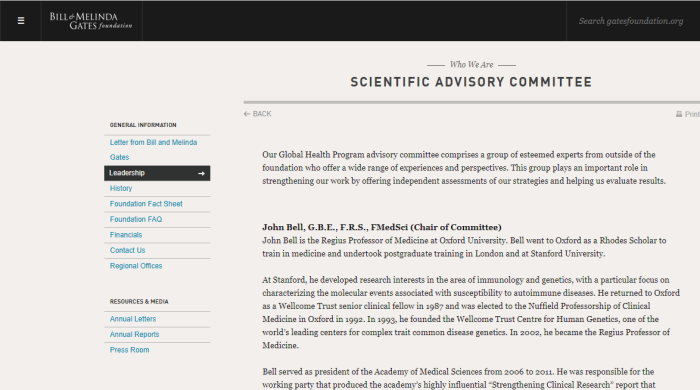Screen dimensions: 700x390
Task: Go to Foundation Fact Sheet
Action: coord(146,204)
